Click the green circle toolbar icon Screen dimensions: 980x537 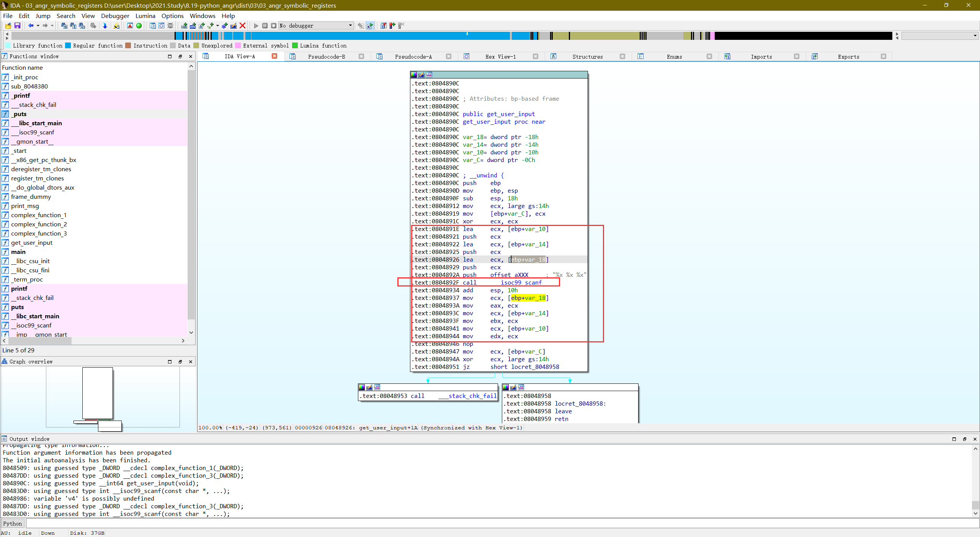(x=139, y=26)
